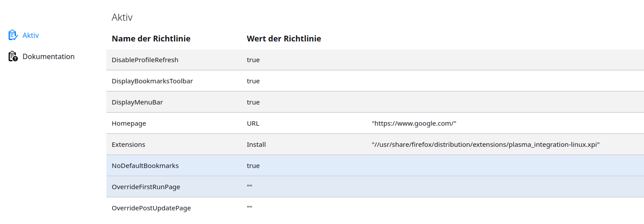Click the 'Install' value in Extensions row

[x=256, y=145]
